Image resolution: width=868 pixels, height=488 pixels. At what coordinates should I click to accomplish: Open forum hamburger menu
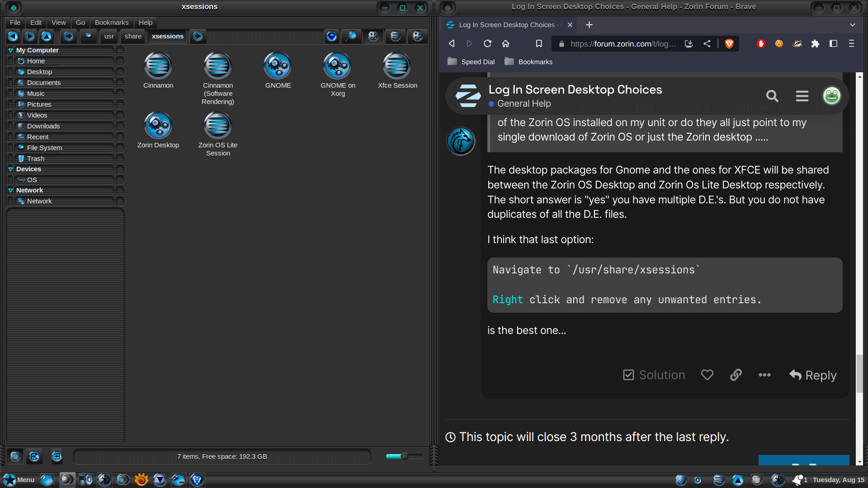[802, 96]
